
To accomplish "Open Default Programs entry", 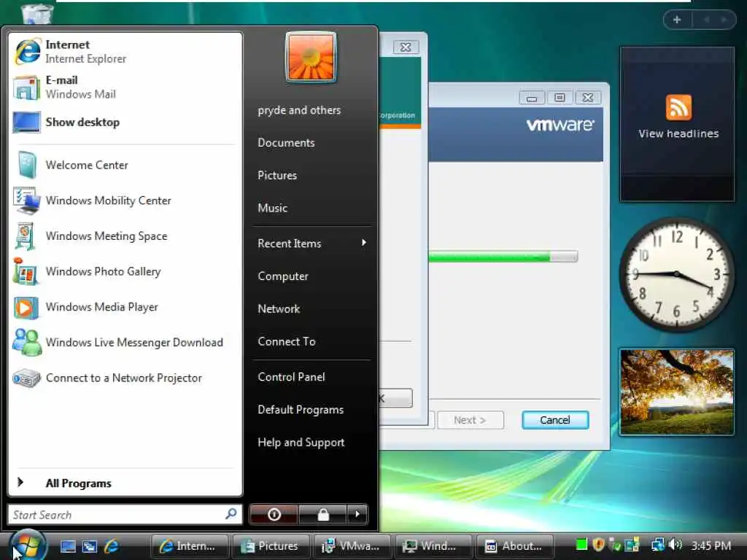I will (x=301, y=410).
